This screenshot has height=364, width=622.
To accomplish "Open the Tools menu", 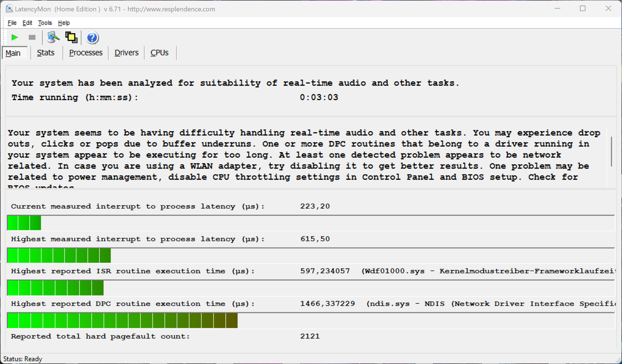I will [x=45, y=23].
